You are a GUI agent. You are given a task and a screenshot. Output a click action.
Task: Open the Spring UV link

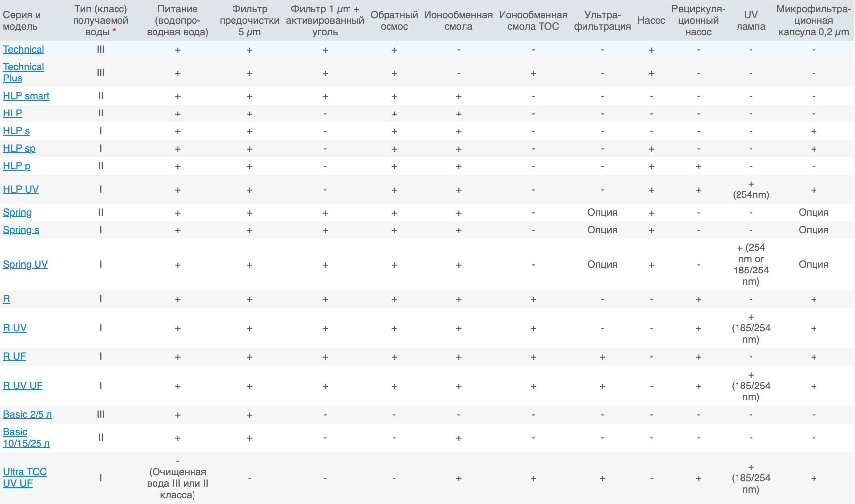[x=25, y=264]
